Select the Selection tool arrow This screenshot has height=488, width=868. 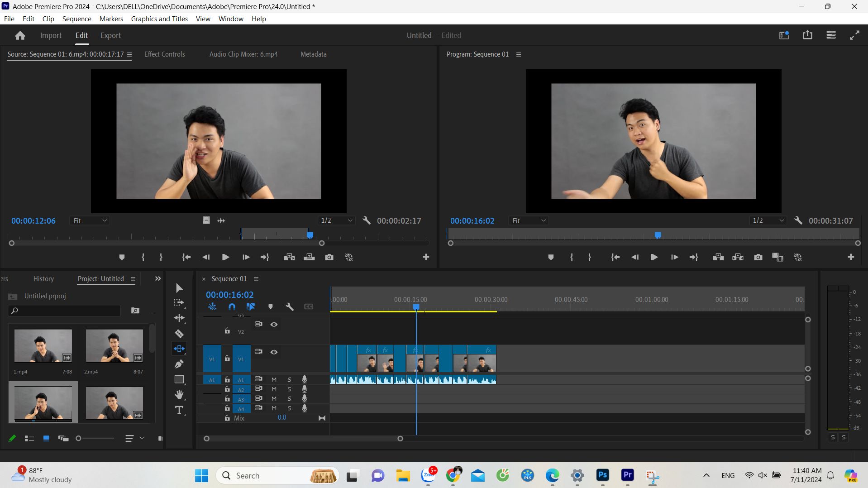pyautogui.click(x=179, y=288)
